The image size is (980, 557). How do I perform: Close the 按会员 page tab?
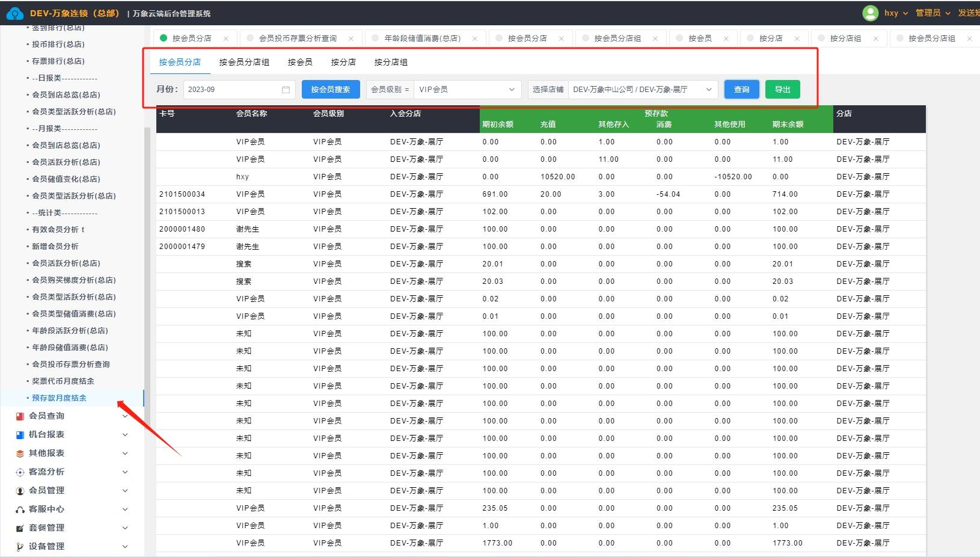(726, 38)
